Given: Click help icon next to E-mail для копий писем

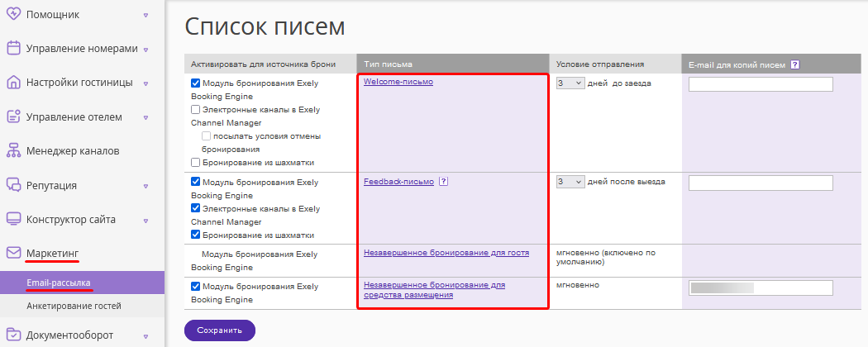Looking at the screenshot, I should point(794,64).
